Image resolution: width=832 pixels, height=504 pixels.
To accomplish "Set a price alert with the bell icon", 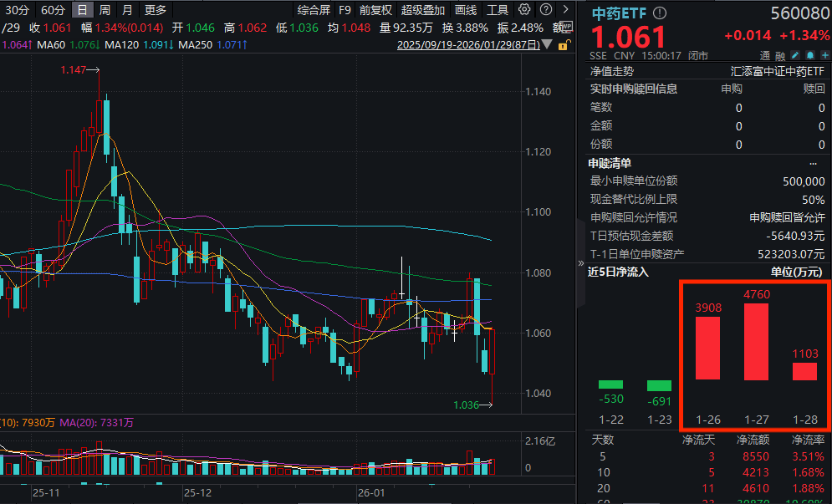I will pos(810,55).
